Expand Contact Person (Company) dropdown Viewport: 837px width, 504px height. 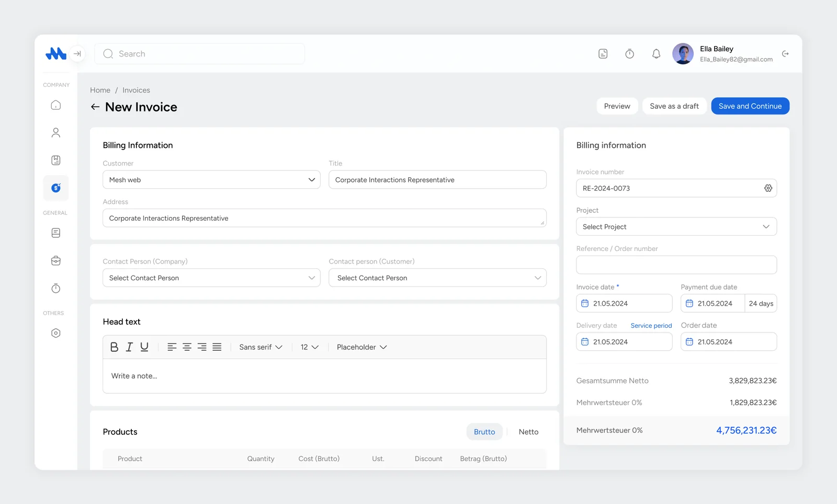[211, 278]
